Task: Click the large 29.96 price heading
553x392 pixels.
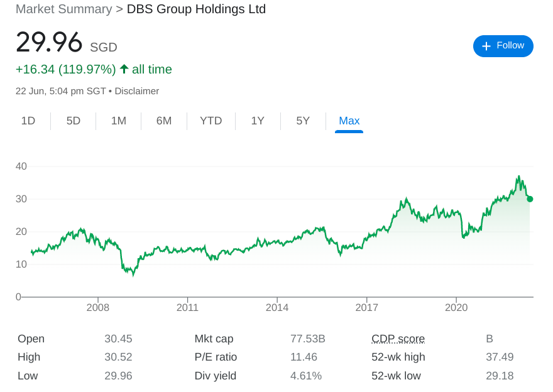Action: pos(49,42)
